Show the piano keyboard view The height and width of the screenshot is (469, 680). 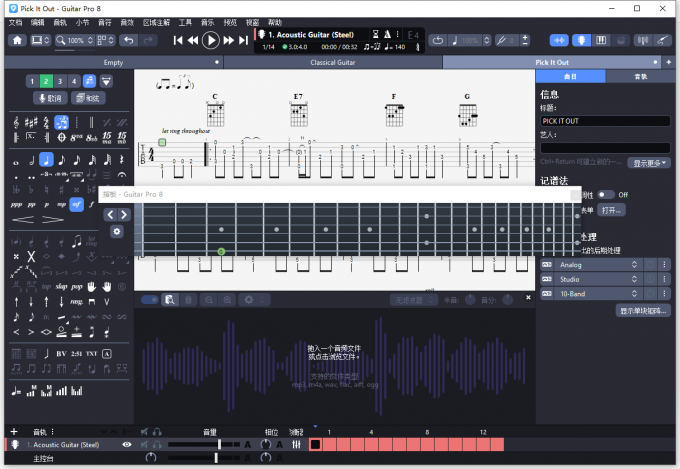click(601, 40)
